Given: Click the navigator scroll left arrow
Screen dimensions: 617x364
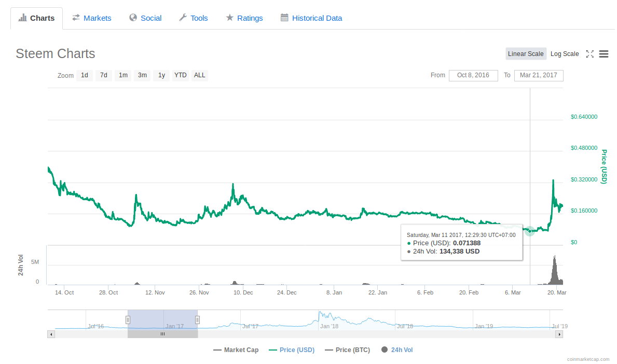Looking at the screenshot, I should 51,334.
